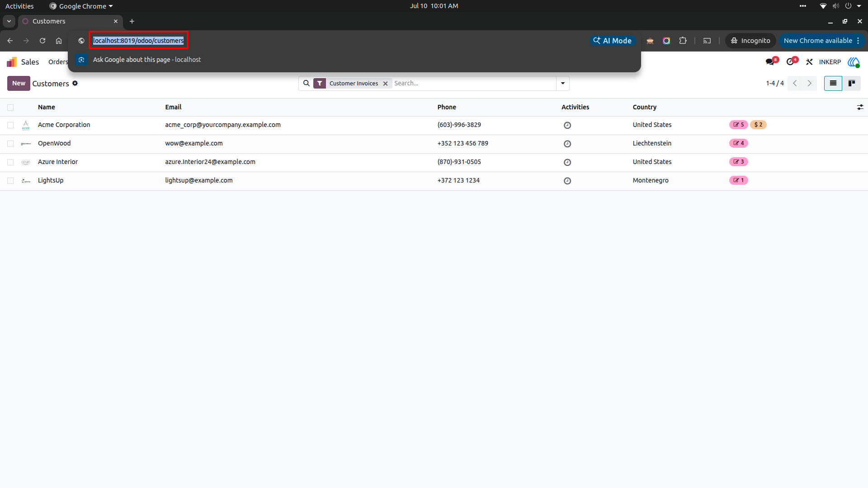Open the user avatar menu

click(854, 62)
